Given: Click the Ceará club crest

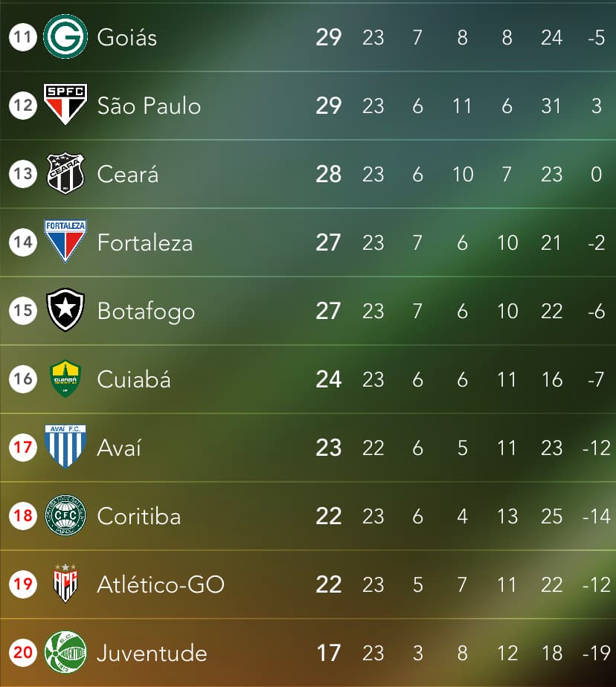Looking at the screenshot, I should pyautogui.click(x=65, y=173).
